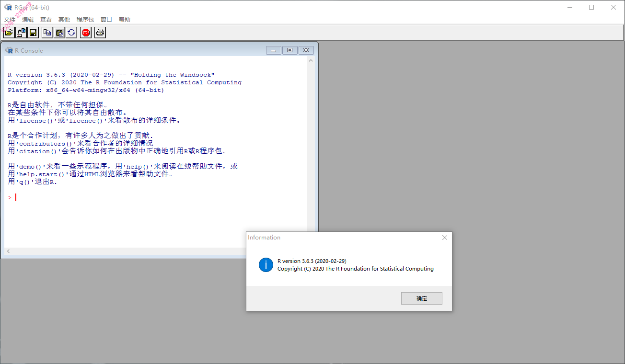Click the 'demo()' line in console
Screen dimensions: 625x364
pos(123,166)
